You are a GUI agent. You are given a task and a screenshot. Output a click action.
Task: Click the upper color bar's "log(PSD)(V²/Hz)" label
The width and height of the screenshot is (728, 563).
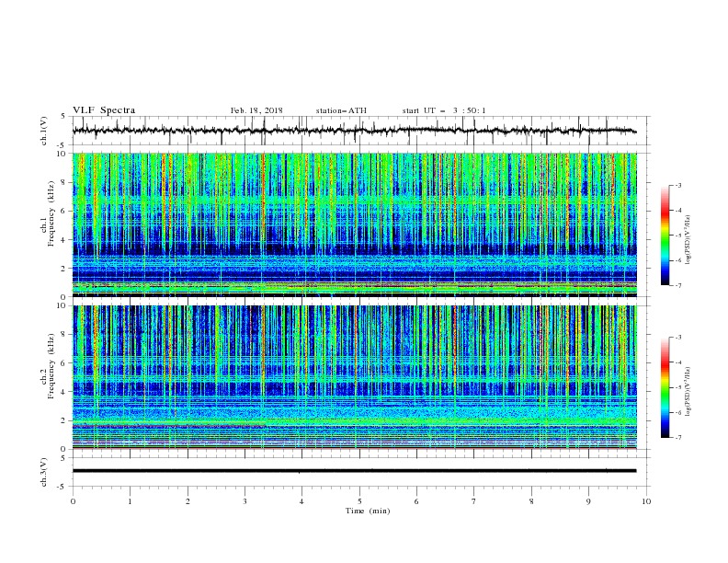pos(688,240)
